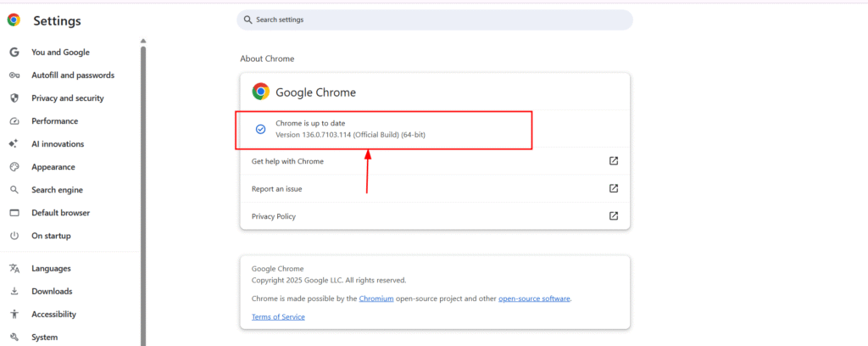Screen dimensions: 868x346
Task: Open external link icon for Privacy Policy
Action: point(614,216)
